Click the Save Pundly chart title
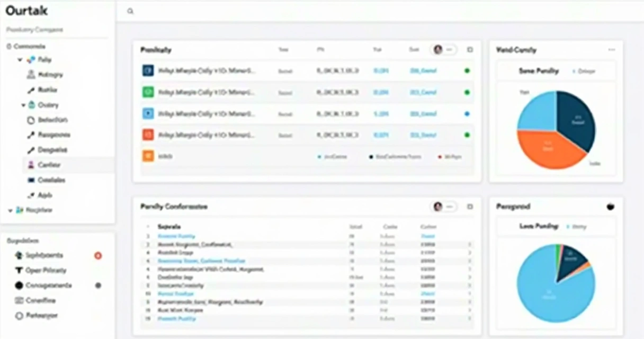This screenshot has width=644, height=339. [539, 70]
